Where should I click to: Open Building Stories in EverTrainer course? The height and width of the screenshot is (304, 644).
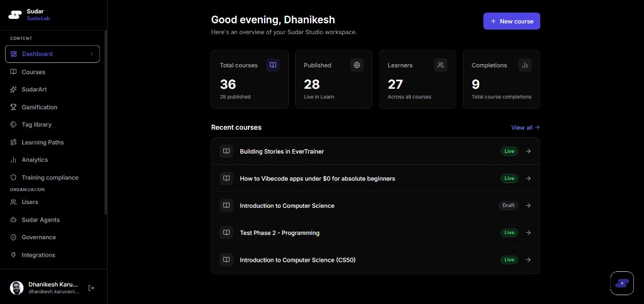[282, 152]
